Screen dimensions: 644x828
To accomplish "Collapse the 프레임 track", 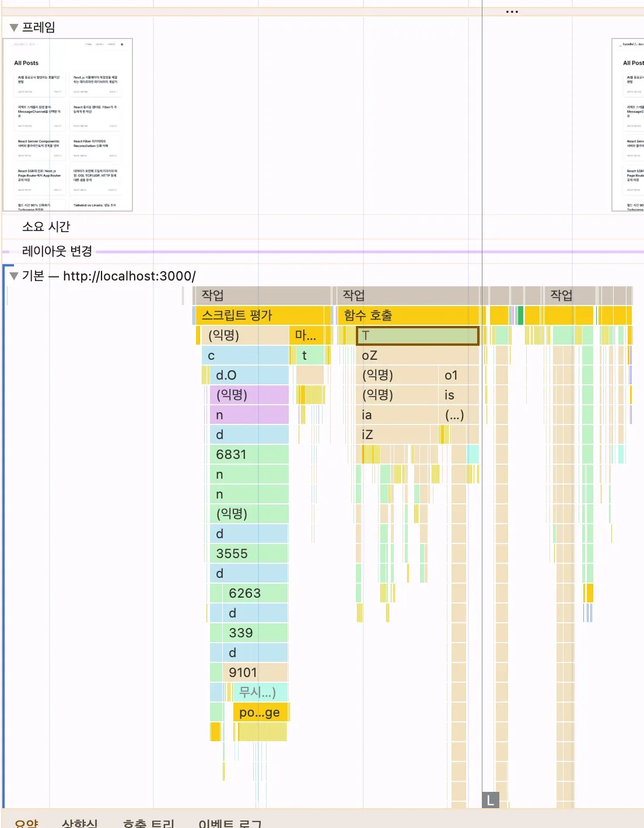I will pyautogui.click(x=14, y=27).
